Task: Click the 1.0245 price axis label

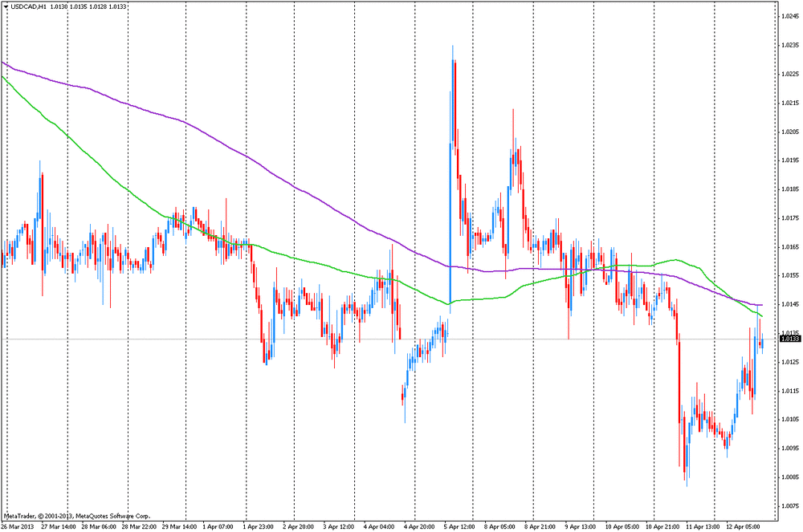Action: (790, 16)
